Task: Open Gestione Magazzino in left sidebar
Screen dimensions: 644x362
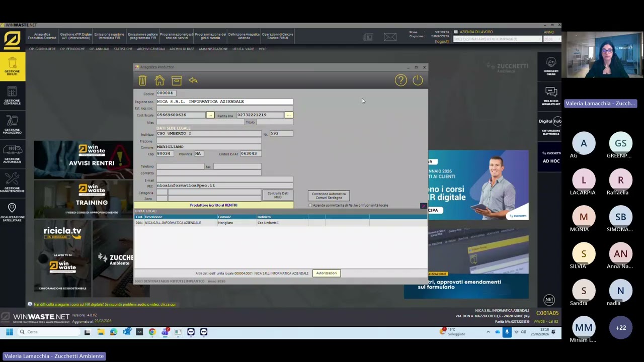Action: (x=12, y=124)
